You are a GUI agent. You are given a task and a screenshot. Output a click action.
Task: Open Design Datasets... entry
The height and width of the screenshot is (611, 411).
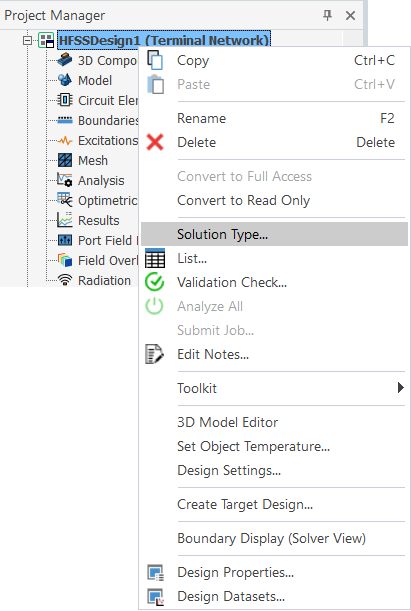[274, 596]
